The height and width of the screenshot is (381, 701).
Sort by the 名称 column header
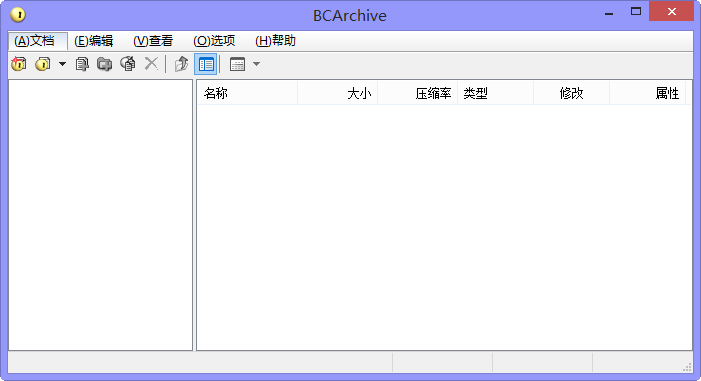[248, 93]
